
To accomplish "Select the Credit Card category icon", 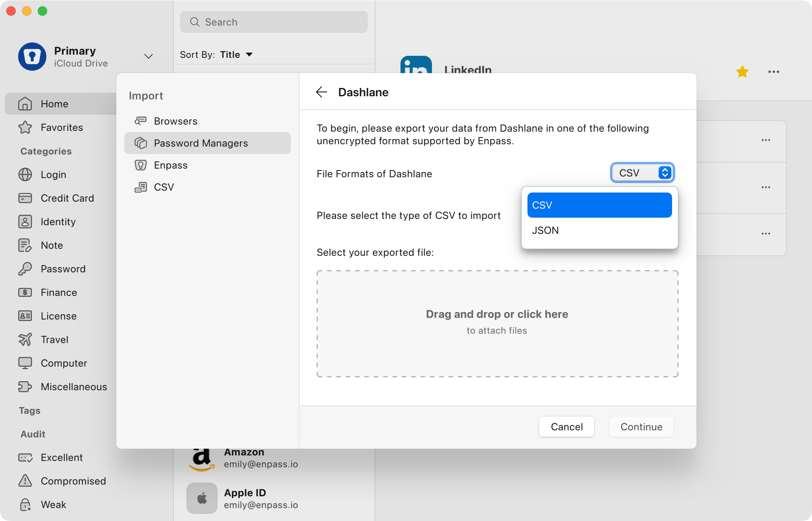I will (25, 198).
